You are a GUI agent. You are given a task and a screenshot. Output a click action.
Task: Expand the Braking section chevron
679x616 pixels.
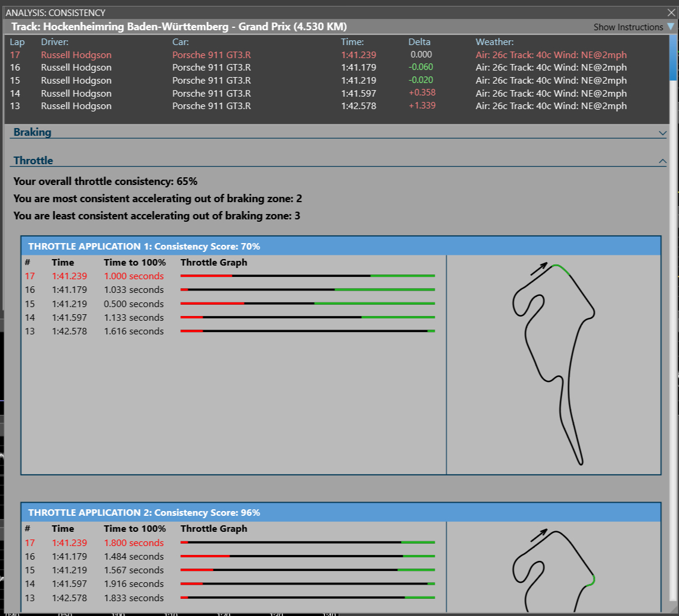pyautogui.click(x=662, y=133)
